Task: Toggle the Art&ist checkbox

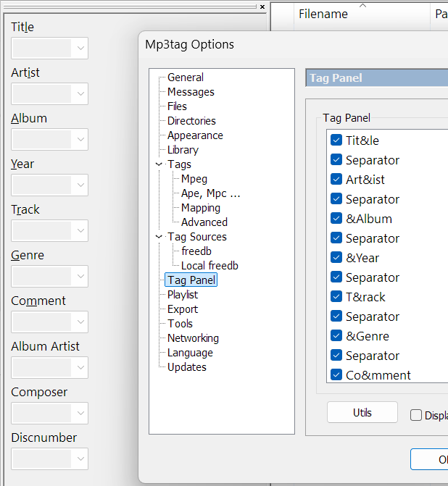Action: coord(336,179)
